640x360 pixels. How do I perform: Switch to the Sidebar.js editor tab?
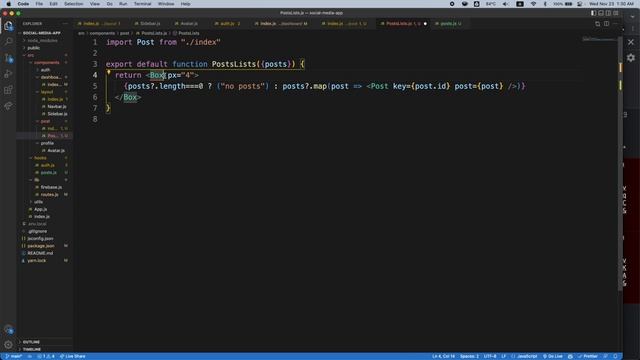tap(147, 24)
